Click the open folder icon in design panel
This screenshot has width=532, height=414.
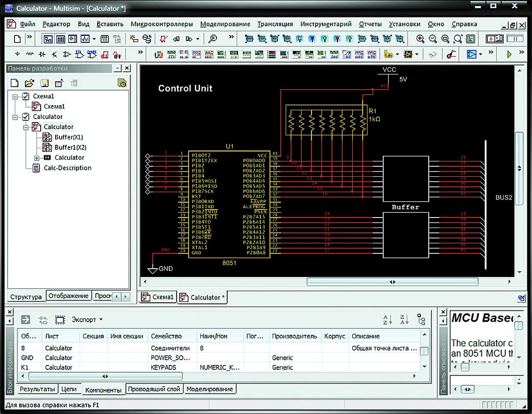(29, 83)
